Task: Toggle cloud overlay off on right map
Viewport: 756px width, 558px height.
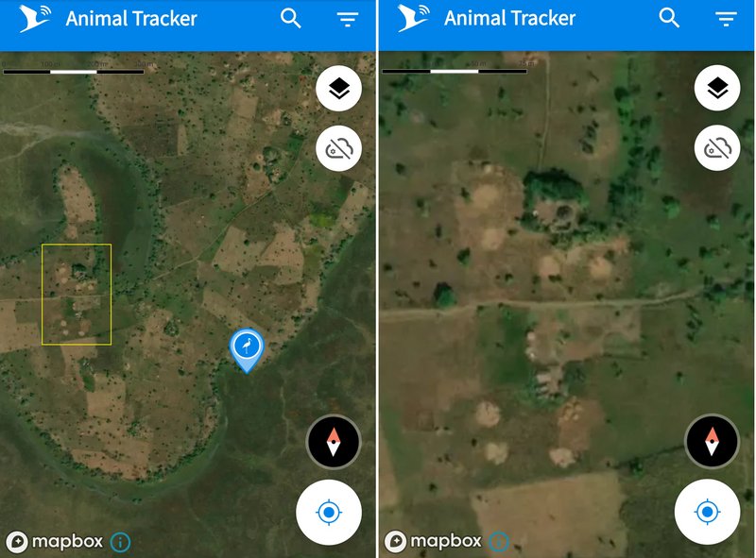Action: pyautogui.click(x=717, y=148)
